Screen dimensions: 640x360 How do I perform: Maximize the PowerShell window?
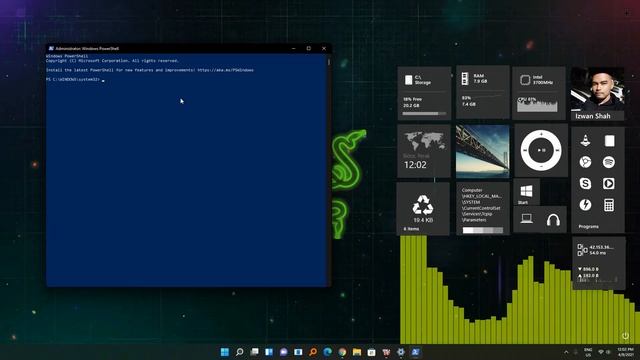pyautogui.click(x=309, y=48)
